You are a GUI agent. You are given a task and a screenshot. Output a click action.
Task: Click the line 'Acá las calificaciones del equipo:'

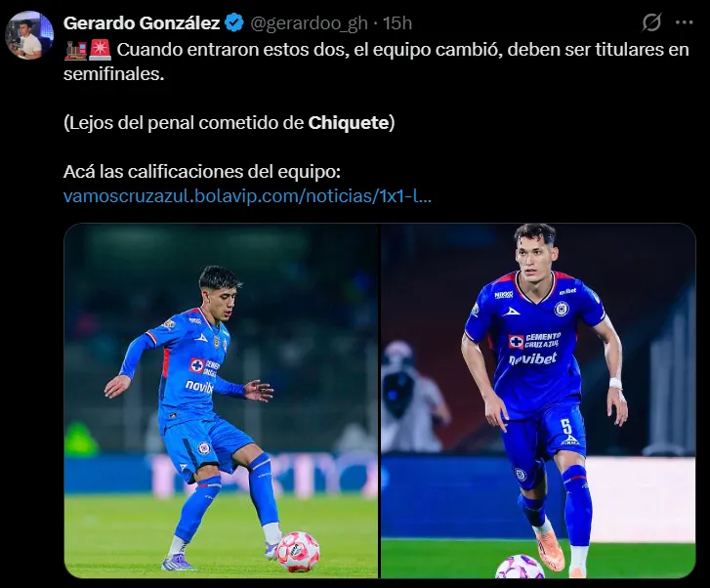201,172
